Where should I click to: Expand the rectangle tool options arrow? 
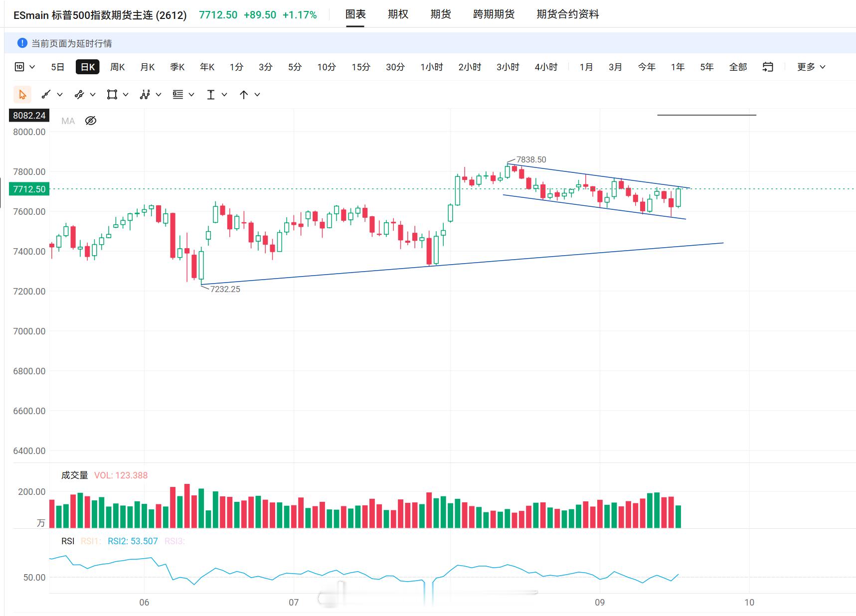tap(126, 95)
